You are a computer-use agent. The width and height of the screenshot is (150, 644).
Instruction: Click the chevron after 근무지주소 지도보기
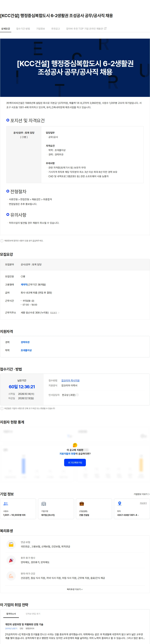pyautogui.click(x=59, y=313)
